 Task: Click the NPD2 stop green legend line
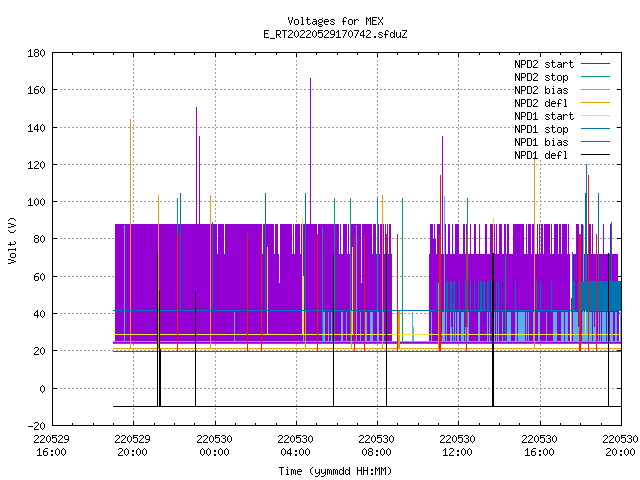coord(596,77)
